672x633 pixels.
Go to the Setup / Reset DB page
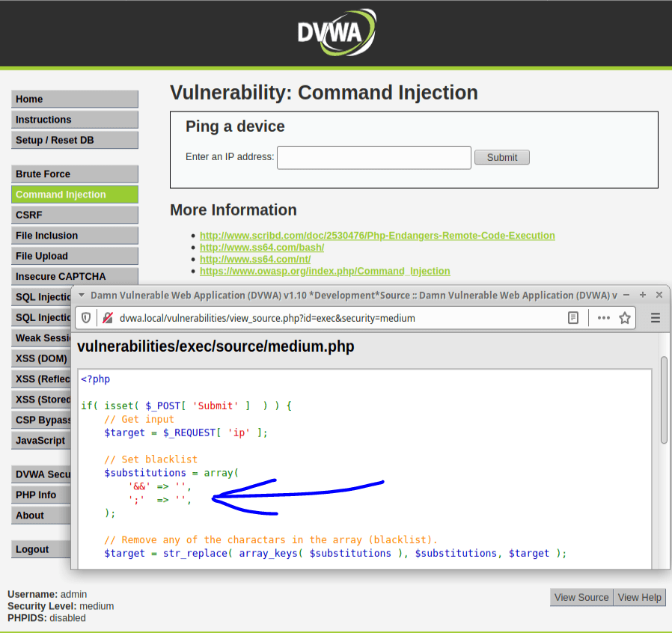tap(75, 140)
